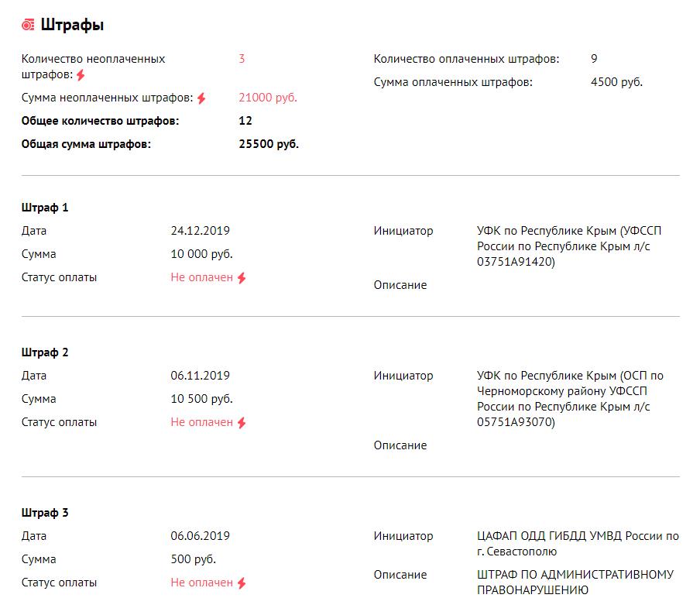Select the Штраф 3 heading
700x598 pixels.
45,513
